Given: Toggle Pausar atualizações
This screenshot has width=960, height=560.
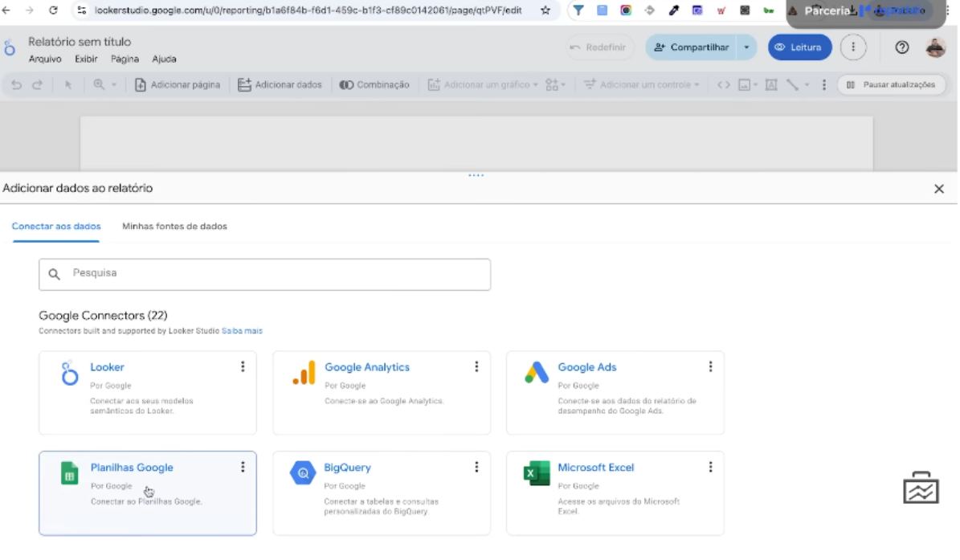Looking at the screenshot, I should coord(891,85).
